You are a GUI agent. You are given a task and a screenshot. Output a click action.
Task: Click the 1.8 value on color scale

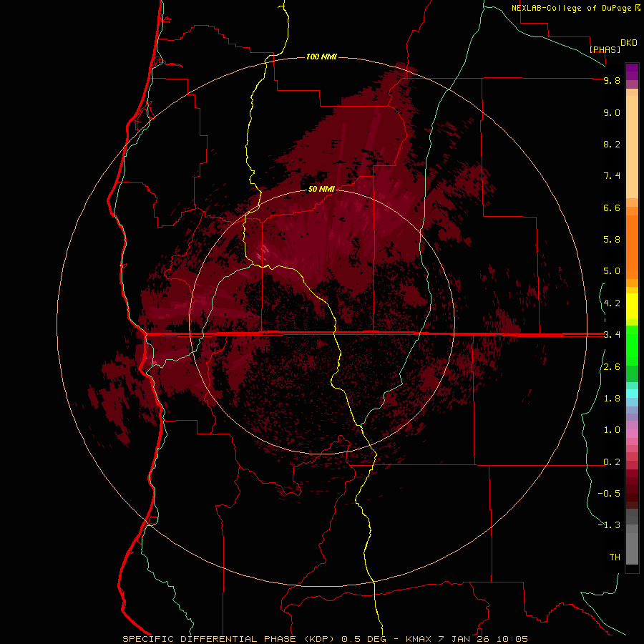point(612,399)
